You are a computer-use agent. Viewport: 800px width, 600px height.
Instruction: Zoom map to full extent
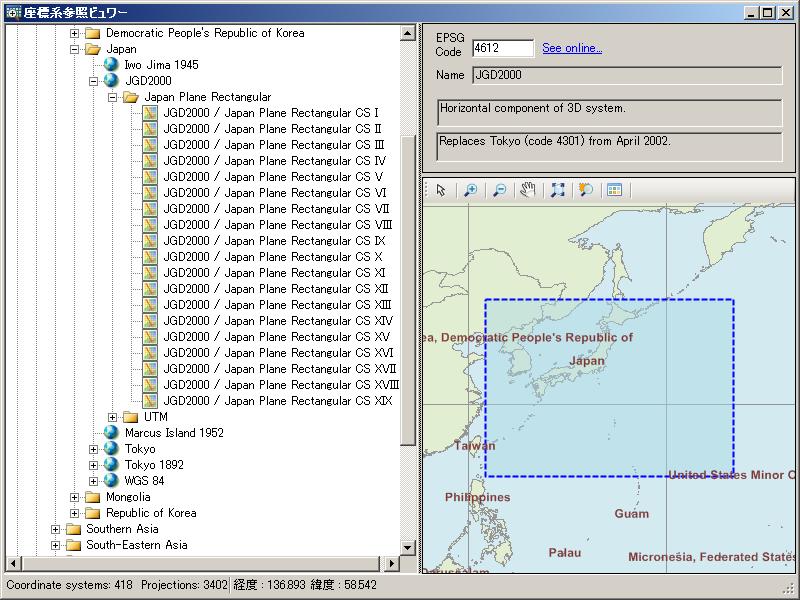pos(557,190)
